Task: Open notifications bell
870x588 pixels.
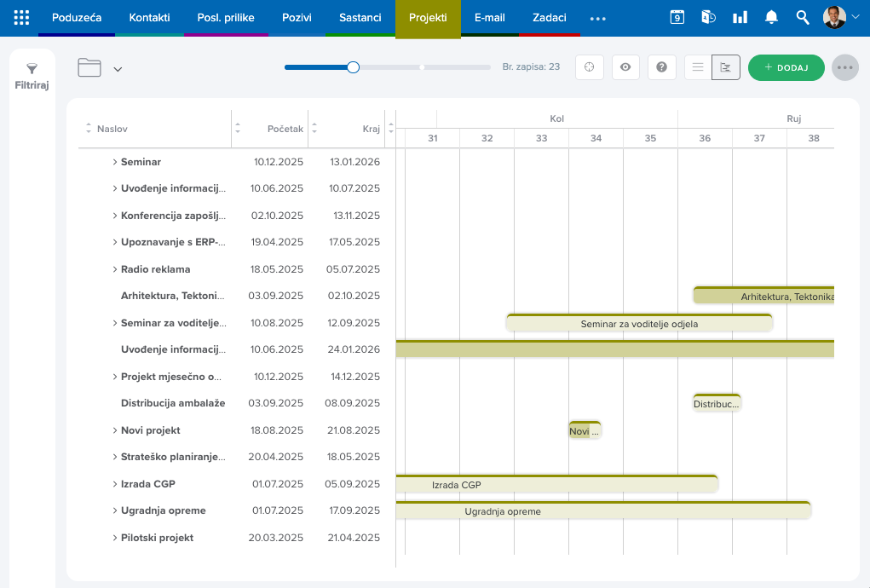Action: [771, 18]
